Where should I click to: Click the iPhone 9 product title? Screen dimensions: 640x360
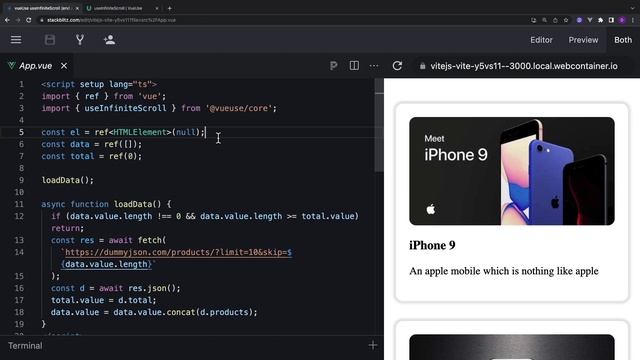click(432, 245)
